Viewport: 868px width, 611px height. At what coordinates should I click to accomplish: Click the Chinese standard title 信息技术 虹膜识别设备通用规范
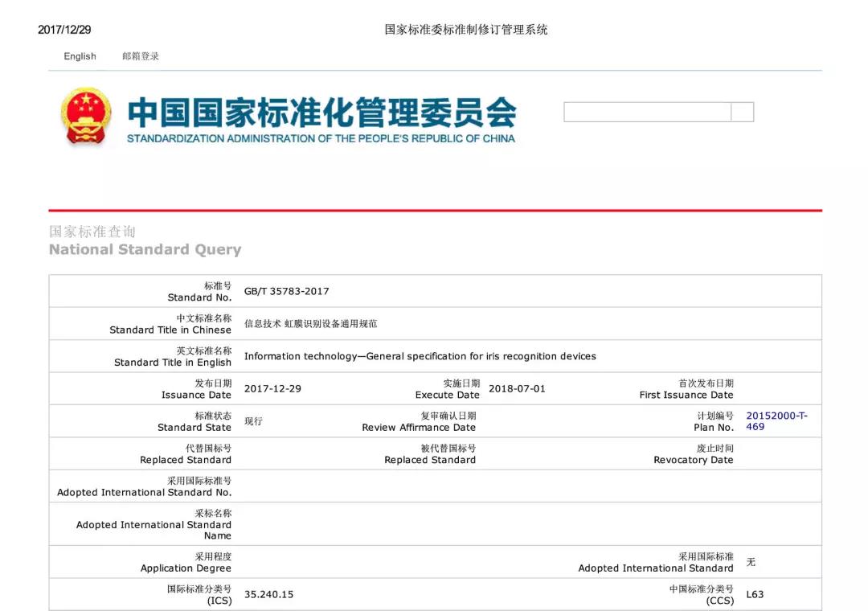pyautogui.click(x=310, y=324)
